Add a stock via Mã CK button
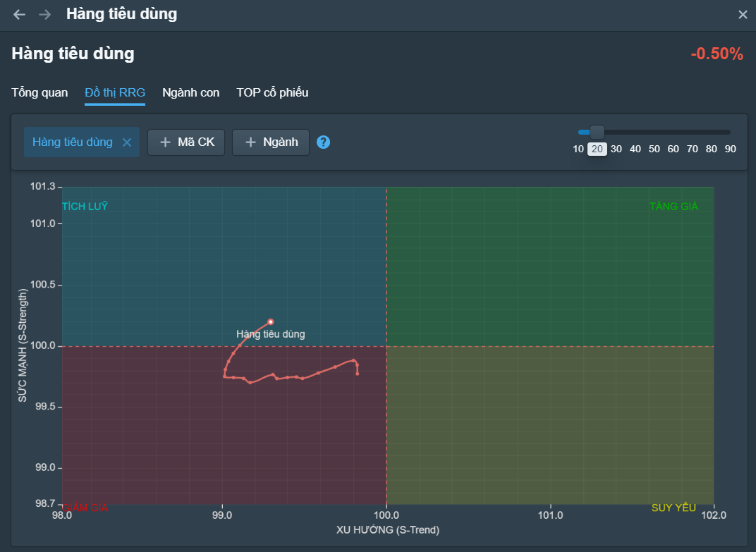 (187, 142)
